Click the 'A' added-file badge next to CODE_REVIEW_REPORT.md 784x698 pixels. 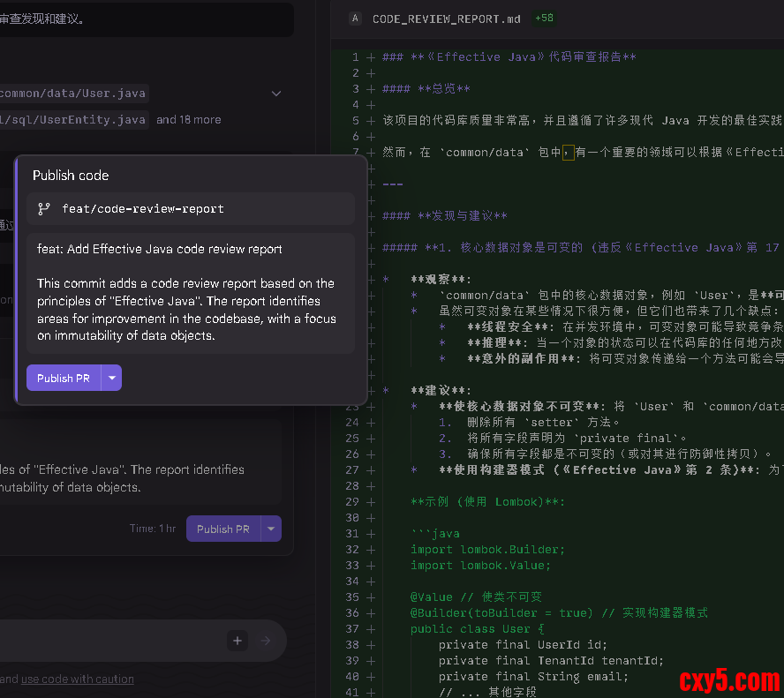(x=355, y=19)
